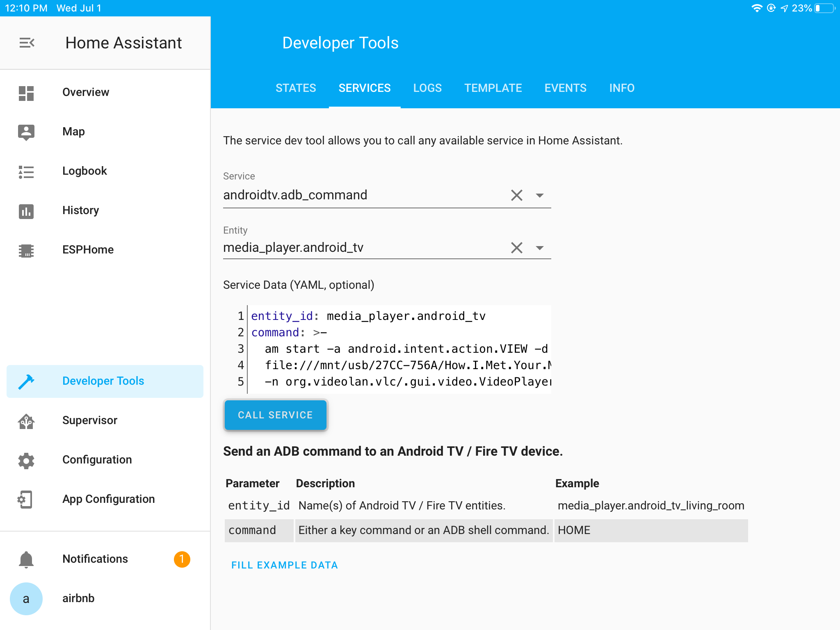840x630 pixels.
Task: Open the airbnb user avatar
Action: [x=26, y=599]
